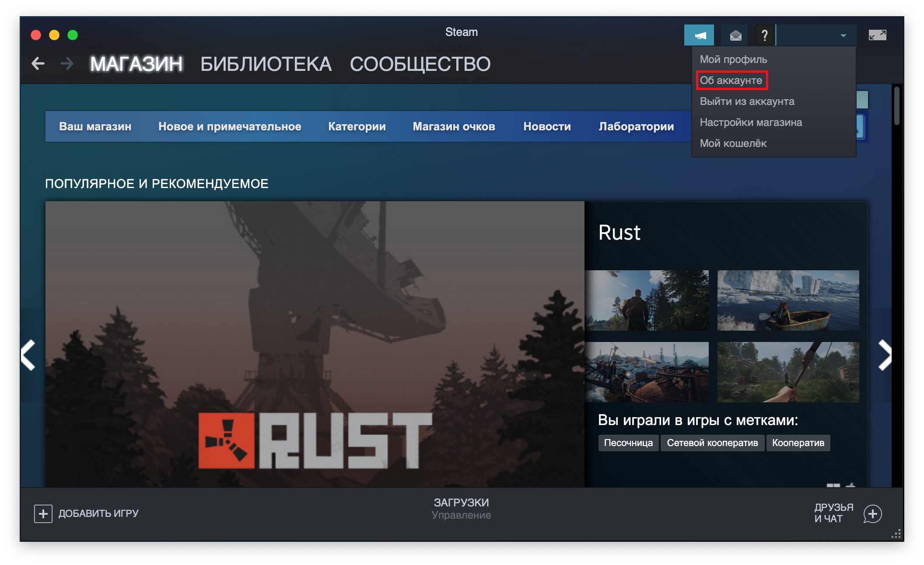The image size is (924, 565).
Task: Expand the account name dropdown arrow
Action: [x=843, y=35]
